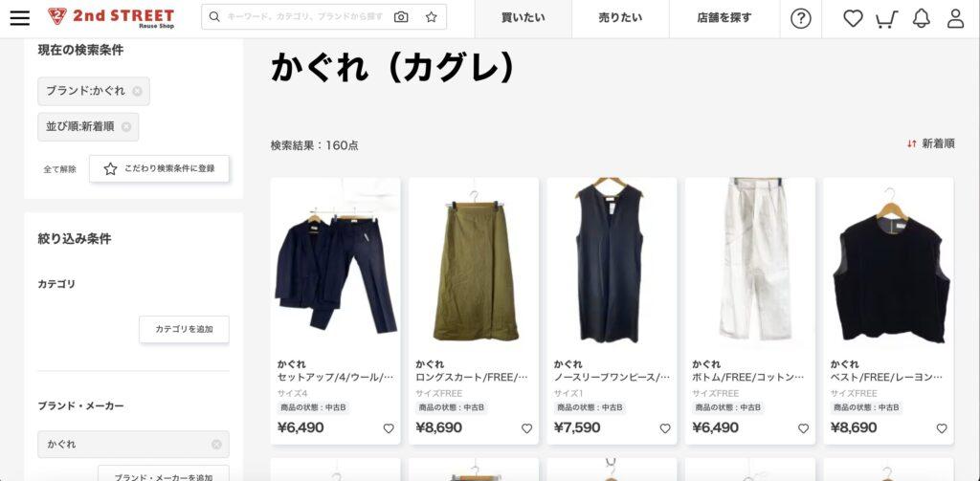Click the star icon in search bar

pos(432,17)
